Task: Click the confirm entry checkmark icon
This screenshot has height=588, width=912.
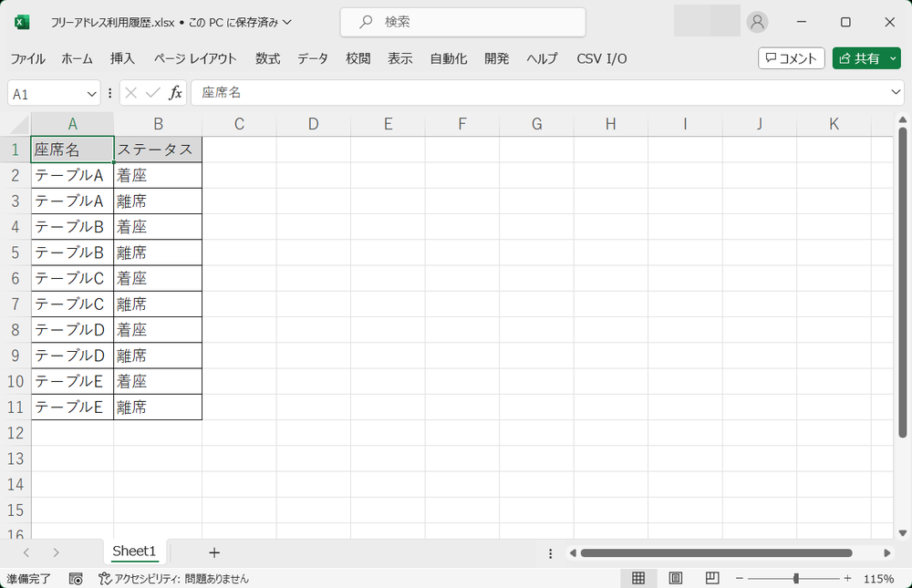Action: [153, 93]
